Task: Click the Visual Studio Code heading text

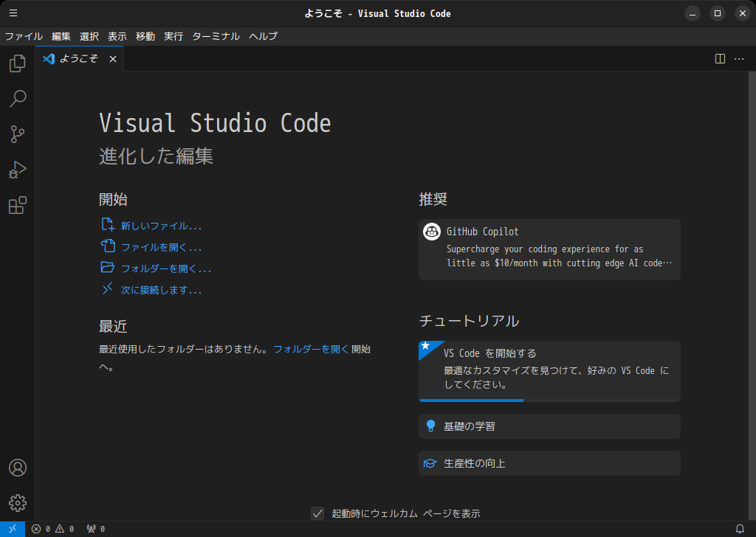Action: pyautogui.click(x=215, y=123)
